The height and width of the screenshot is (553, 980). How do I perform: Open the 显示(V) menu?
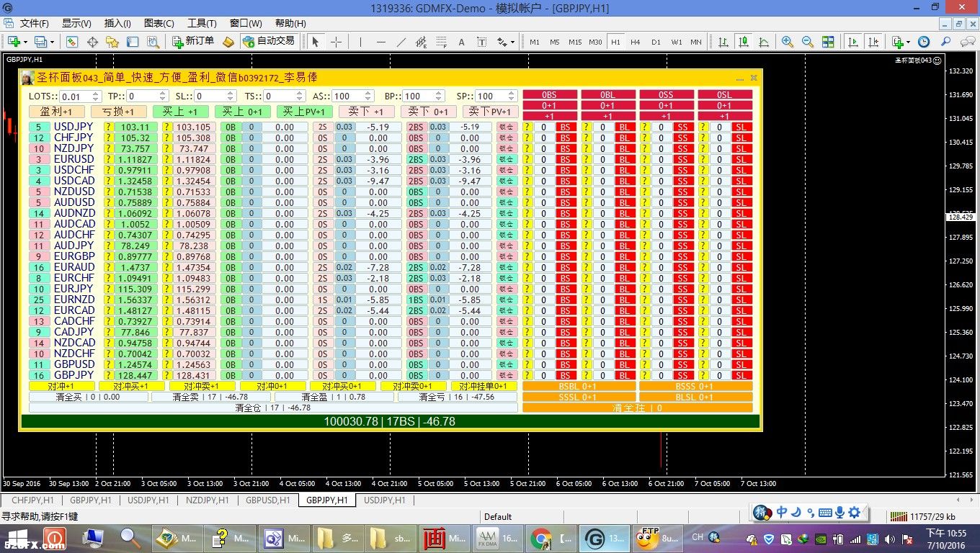tap(76, 23)
